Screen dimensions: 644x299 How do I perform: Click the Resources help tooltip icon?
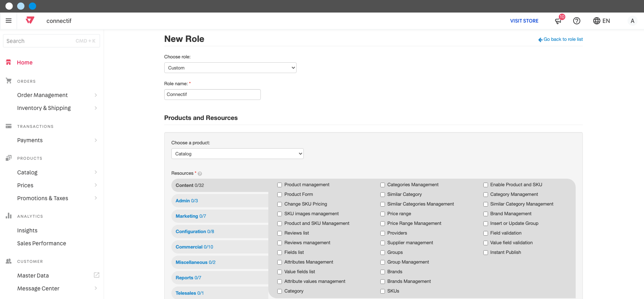[x=200, y=174]
